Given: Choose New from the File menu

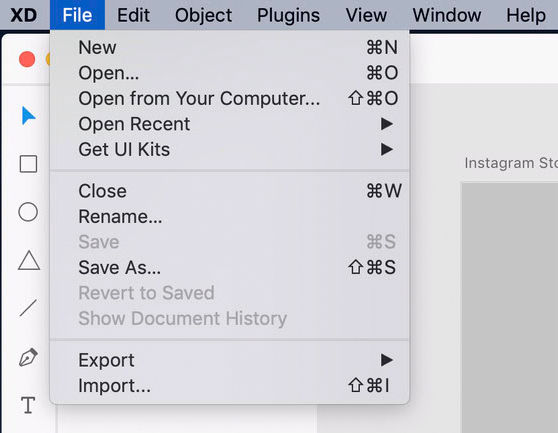Looking at the screenshot, I should point(230,47).
